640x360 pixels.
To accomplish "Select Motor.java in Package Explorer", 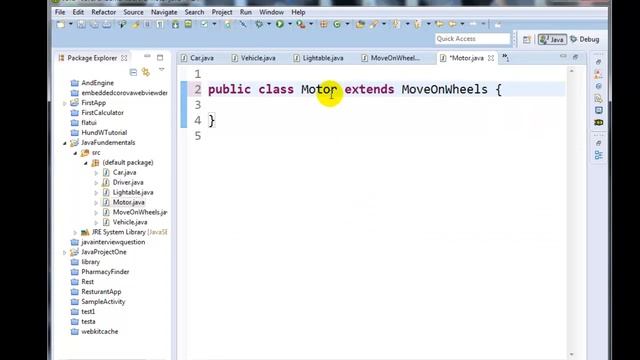I will tap(129, 202).
